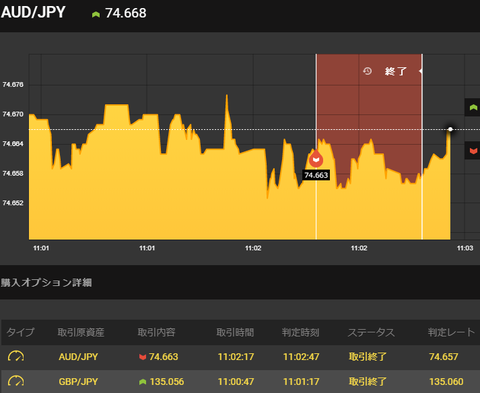The width and height of the screenshot is (480, 393).
Task: Click the green up arrow beside 135.056
Action: coord(143,382)
